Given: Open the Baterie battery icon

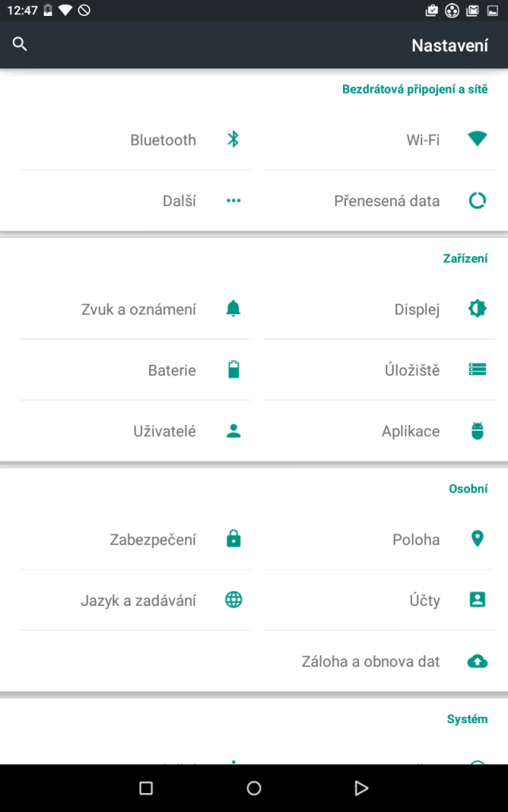Looking at the screenshot, I should [x=234, y=370].
